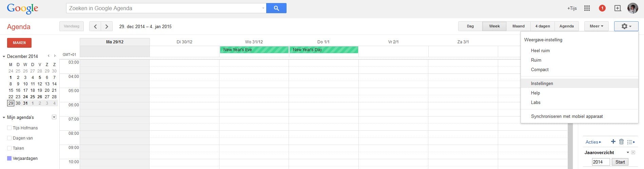Click the red MAKEN button
644x169 pixels.
click(x=19, y=43)
